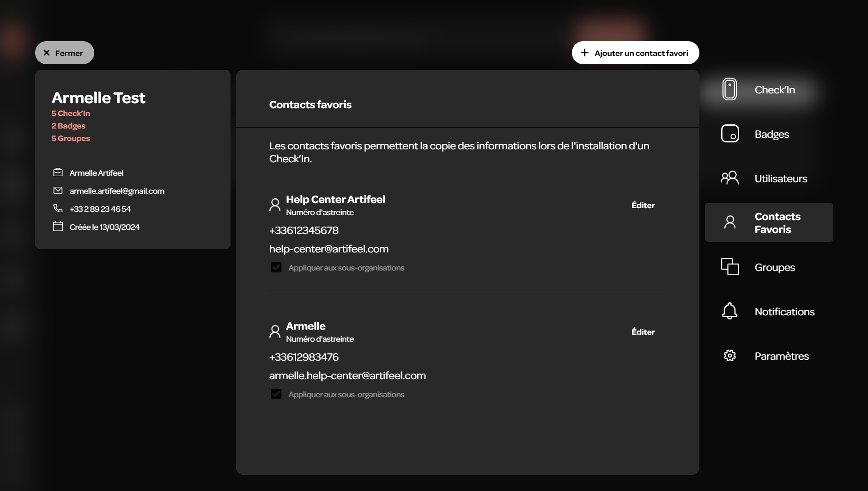Viewport: 868px width, 491px height.
Task: Click the email armelle.artifeel@gmail.com
Action: click(x=117, y=191)
